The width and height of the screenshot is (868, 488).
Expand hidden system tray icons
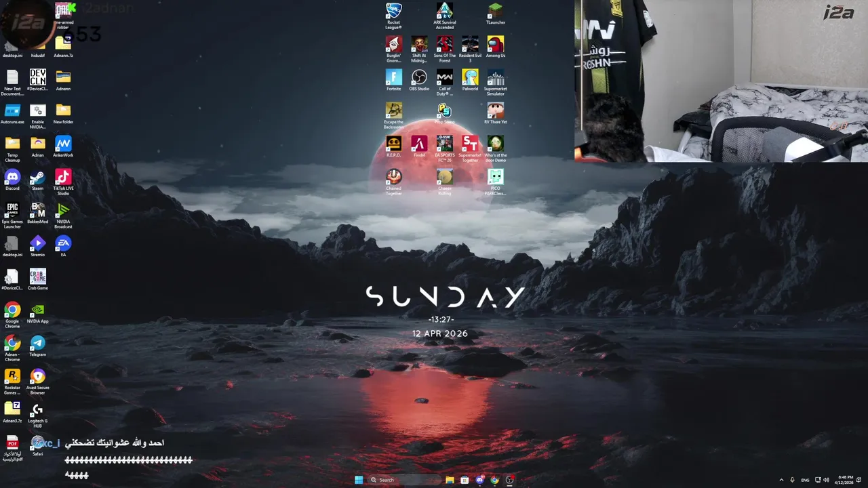[x=781, y=480]
